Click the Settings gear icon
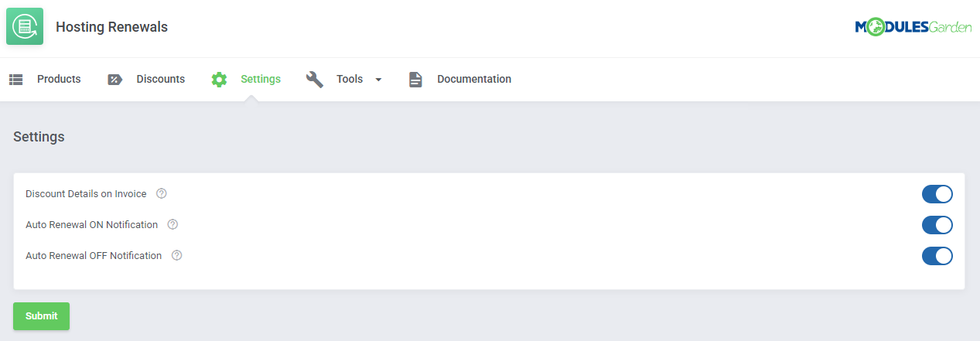This screenshot has height=341, width=980. [219, 79]
